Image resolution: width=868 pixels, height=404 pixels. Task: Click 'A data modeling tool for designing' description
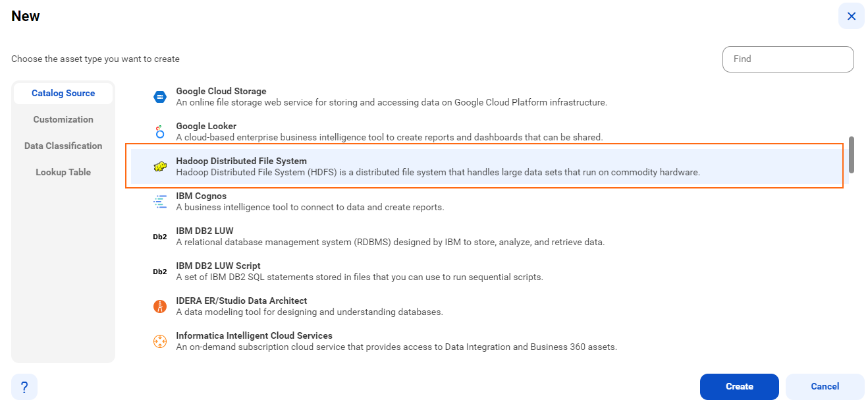coord(310,312)
